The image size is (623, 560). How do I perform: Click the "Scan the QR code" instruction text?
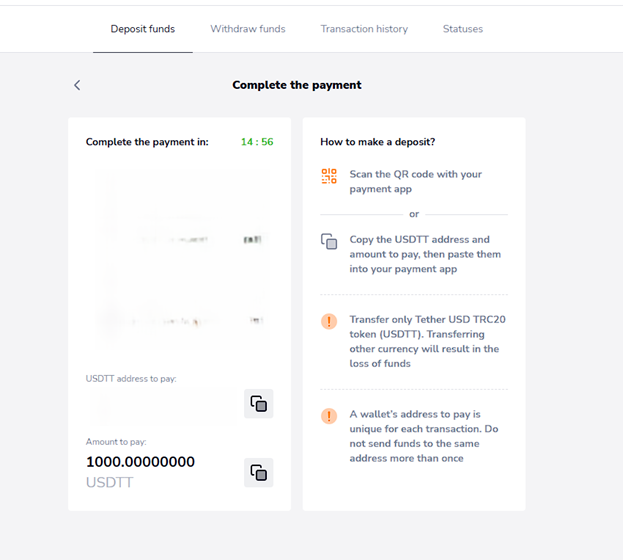(x=415, y=181)
